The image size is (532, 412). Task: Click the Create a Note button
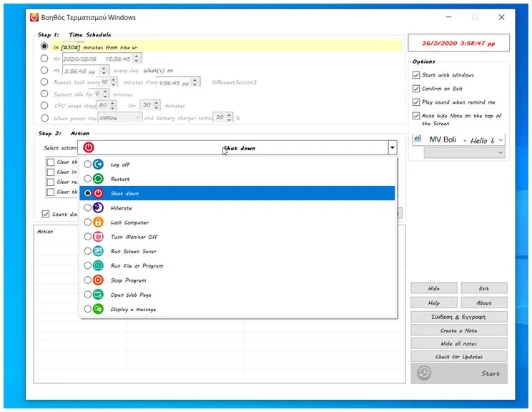click(x=459, y=330)
